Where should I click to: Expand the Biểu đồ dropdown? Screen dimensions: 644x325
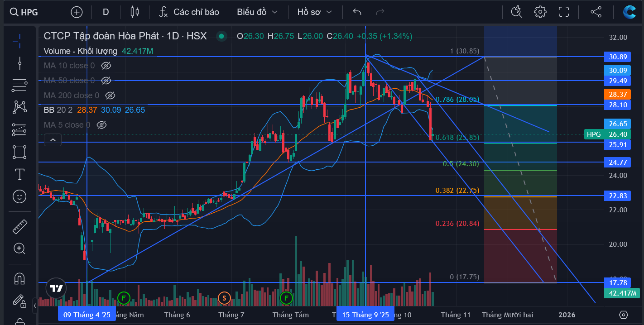click(257, 12)
